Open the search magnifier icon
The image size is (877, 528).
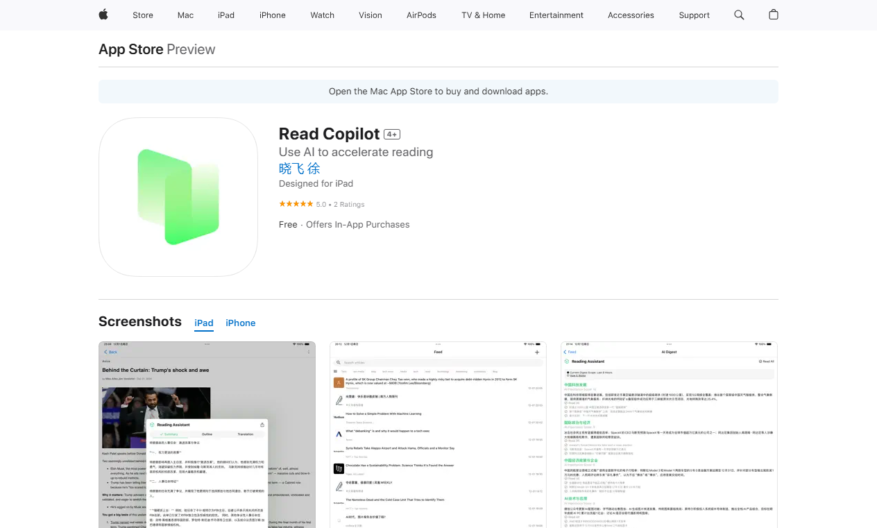point(739,15)
